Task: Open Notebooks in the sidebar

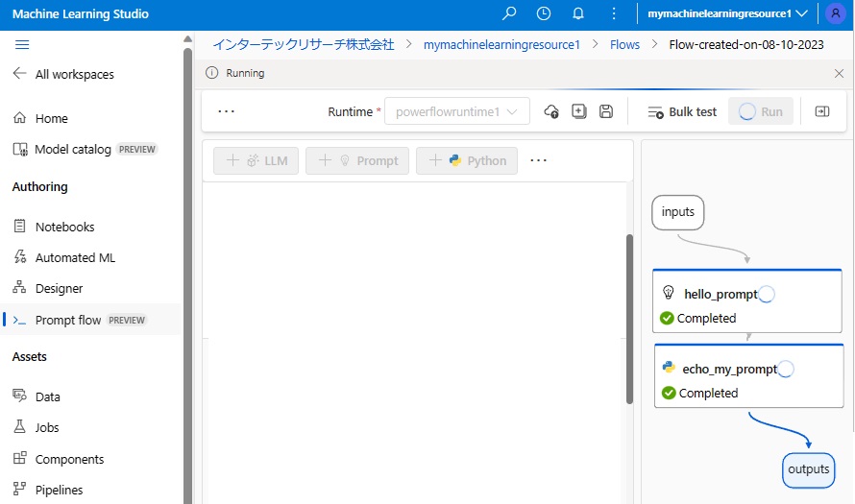Action: click(x=54, y=227)
